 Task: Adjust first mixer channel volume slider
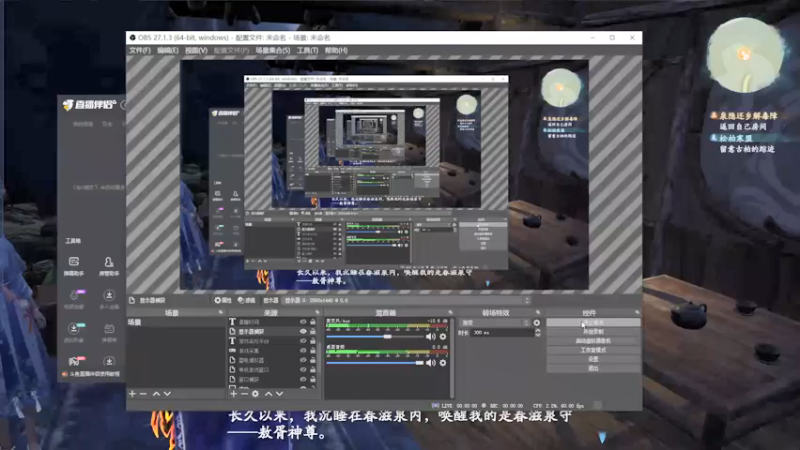pyautogui.click(x=388, y=337)
